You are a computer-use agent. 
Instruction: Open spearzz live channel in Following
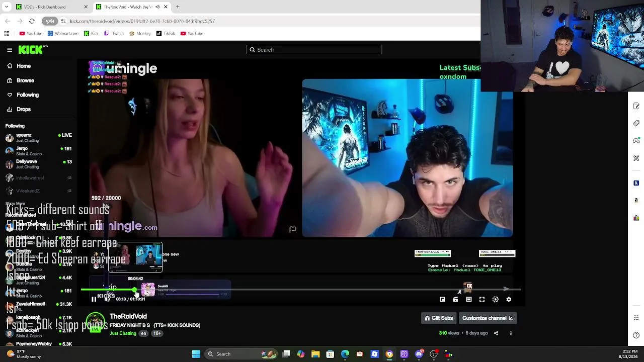tap(39, 137)
